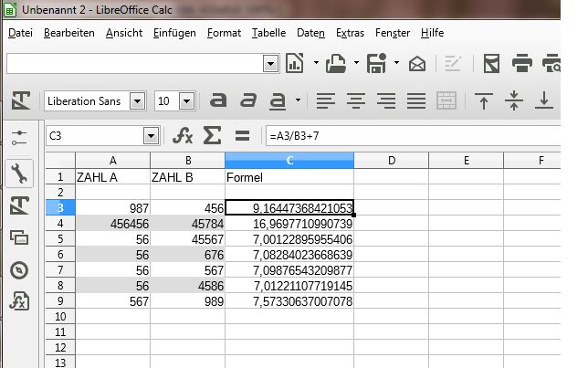Screen dimensions: 588x368
Task: Select column A header
Action: coord(112,161)
